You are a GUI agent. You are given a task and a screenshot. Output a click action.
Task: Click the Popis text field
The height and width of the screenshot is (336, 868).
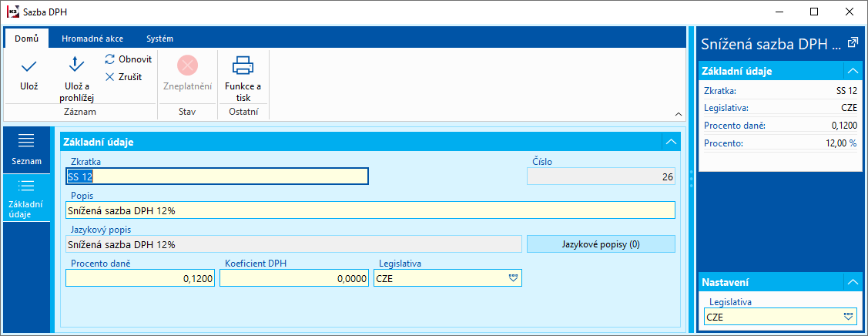(x=370, y=210)
